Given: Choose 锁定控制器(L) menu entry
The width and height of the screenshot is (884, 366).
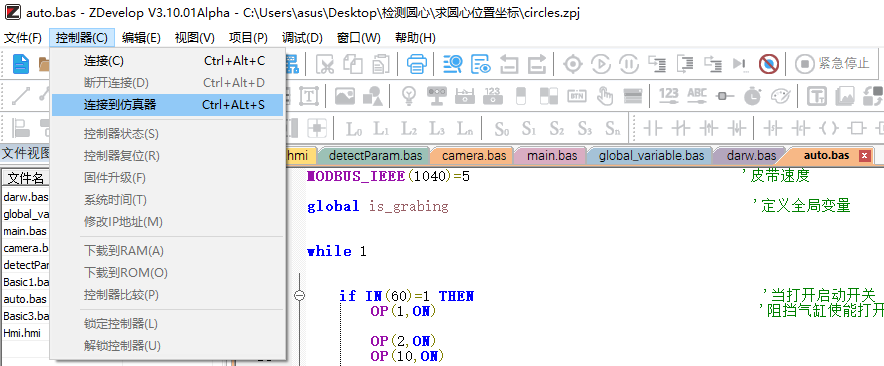Looking at the screenshot, I should 167,324.
